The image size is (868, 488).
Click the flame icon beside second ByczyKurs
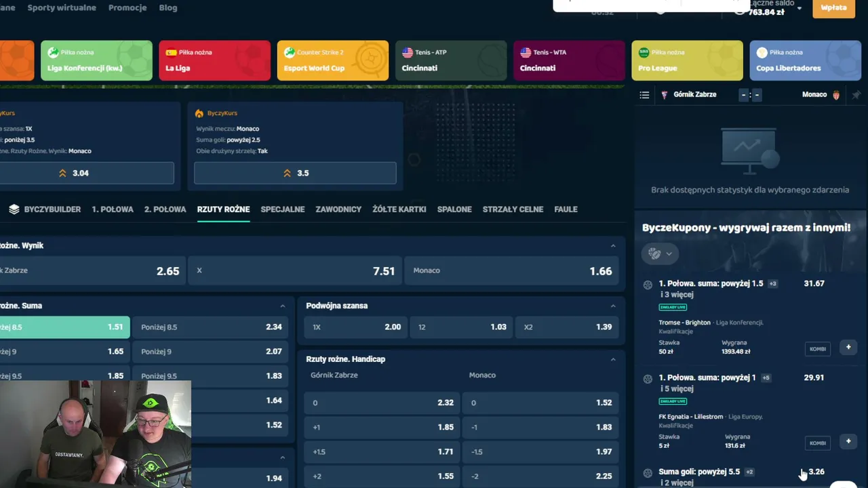point(199,113)
